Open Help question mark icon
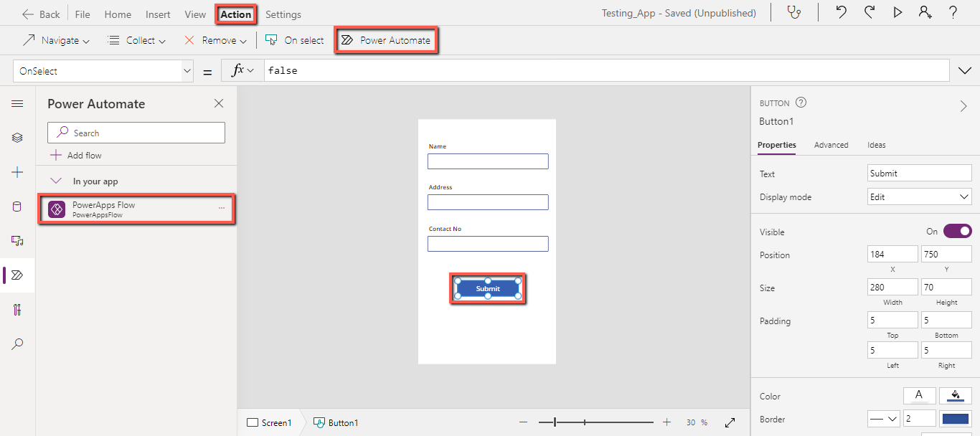Screen dimensions: 980x436 (x=953, y=13)
